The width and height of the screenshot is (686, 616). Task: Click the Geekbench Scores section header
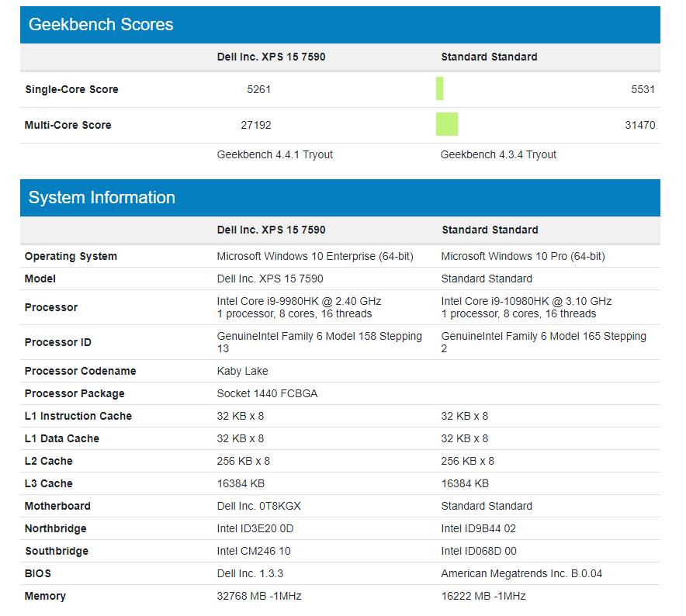pos(101,25)
